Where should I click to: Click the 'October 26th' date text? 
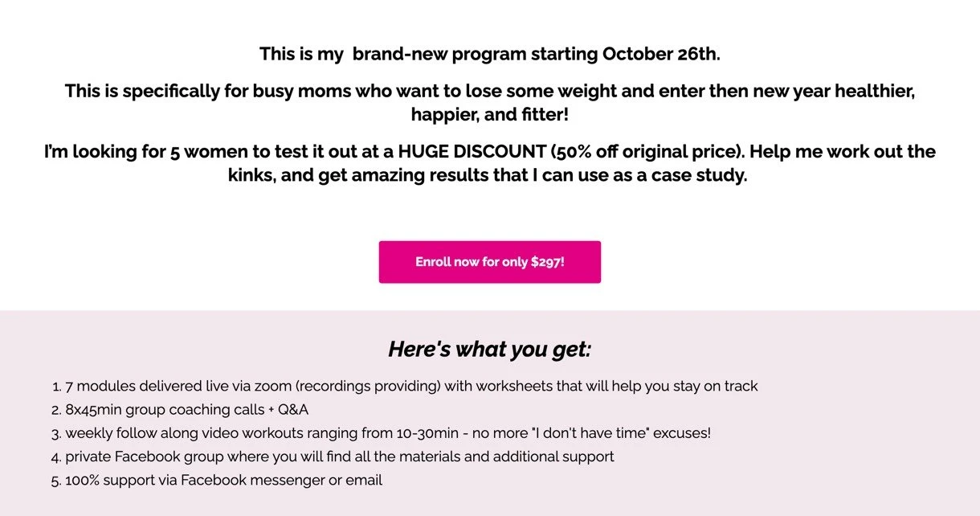click(x=660, y=55)
